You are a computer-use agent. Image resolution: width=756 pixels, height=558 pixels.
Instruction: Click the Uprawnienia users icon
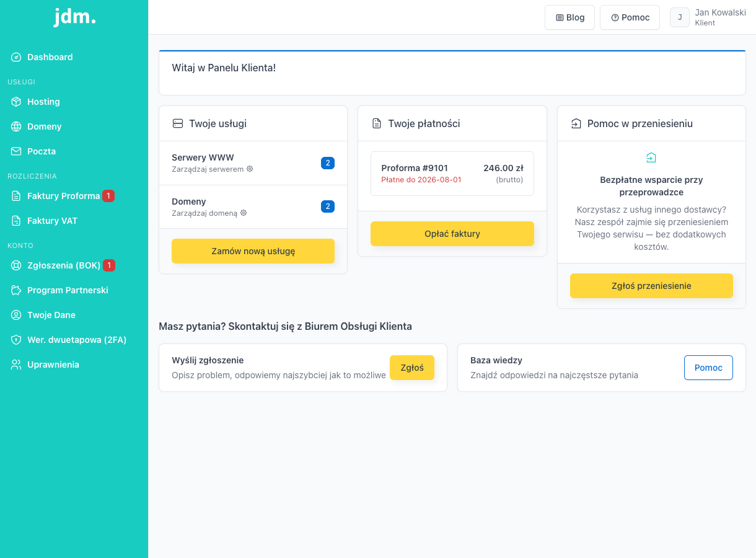coord(16,365)
